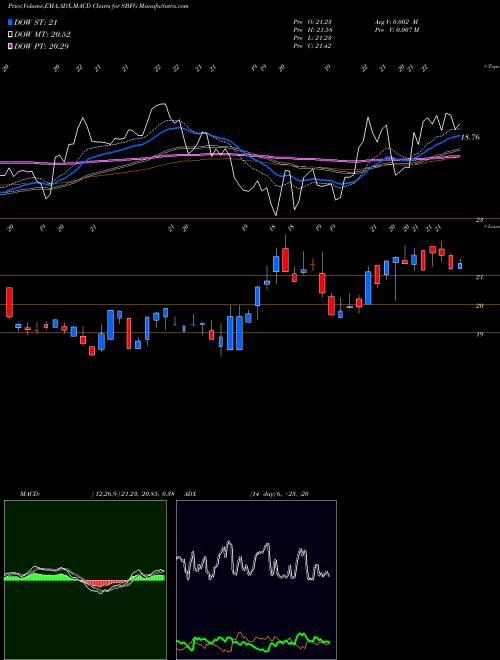Select the 'DOW MT: 20.52' legend label
500x660 pixels.
click(x=42, y=35)
